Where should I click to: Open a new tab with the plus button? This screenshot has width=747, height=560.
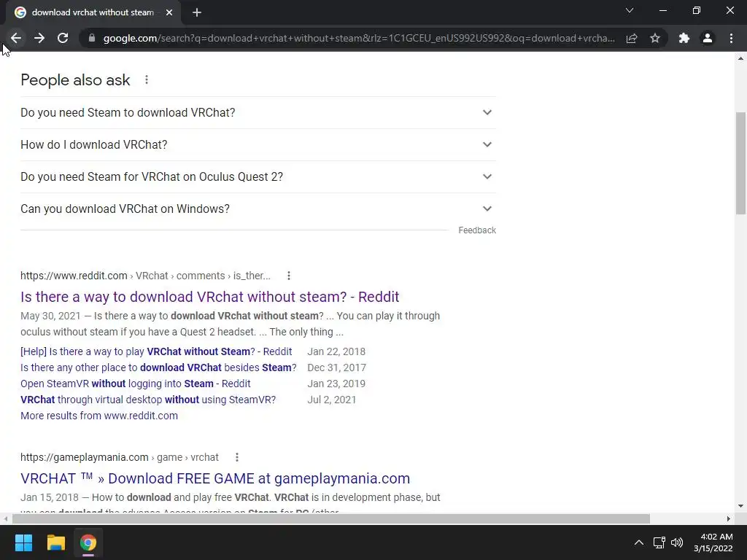pos(197,12)
